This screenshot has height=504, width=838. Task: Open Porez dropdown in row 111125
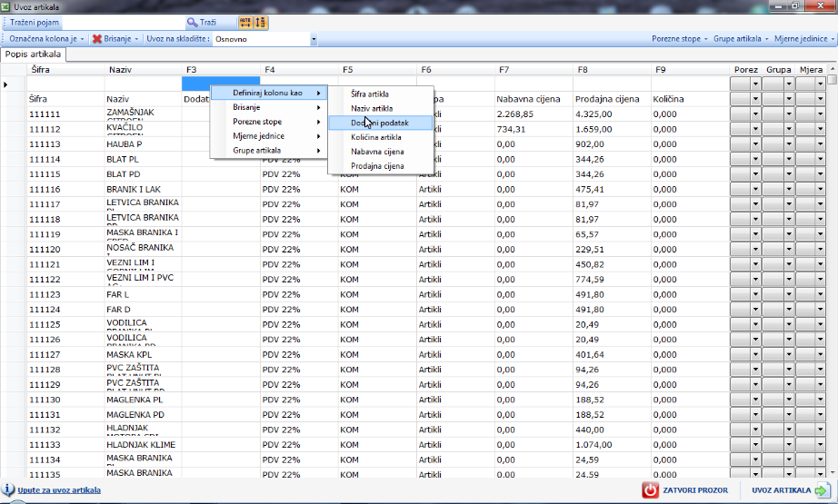tap(755, 324)
